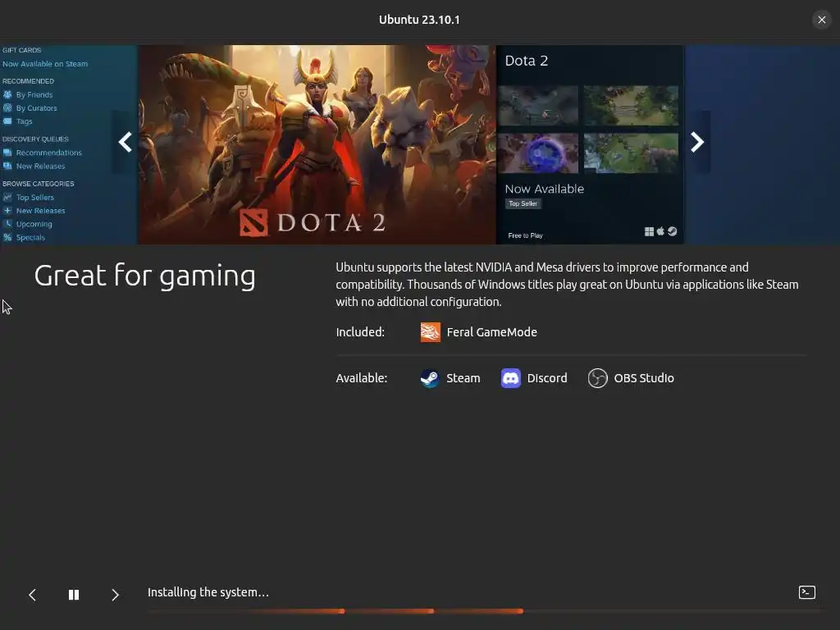The image size is (840, 630).
Task: Click the Free to Play label
Action: (x=526, y=235)
